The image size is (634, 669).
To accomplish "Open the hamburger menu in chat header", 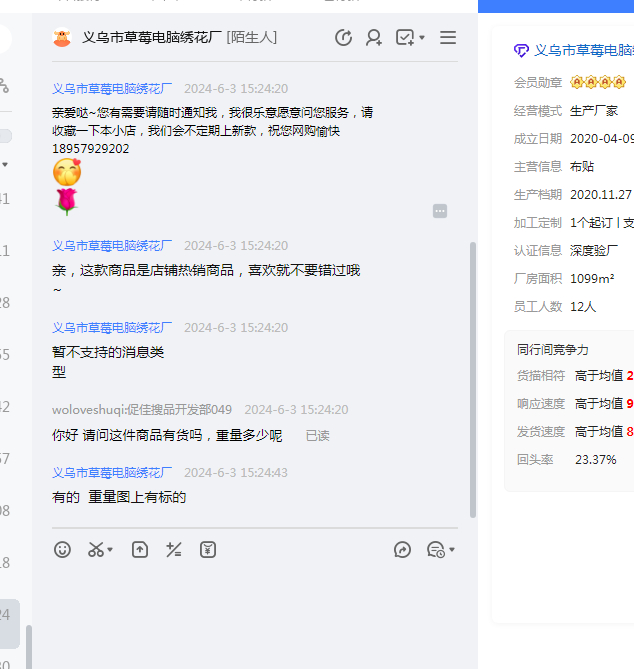I will click(448, 38).
